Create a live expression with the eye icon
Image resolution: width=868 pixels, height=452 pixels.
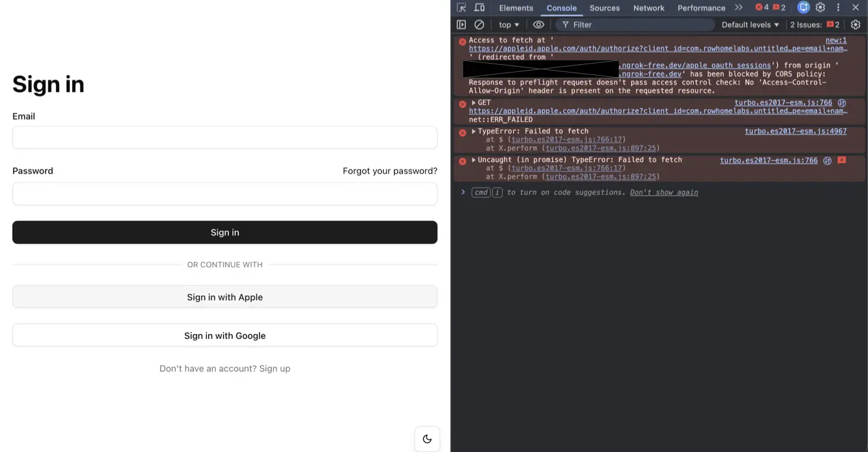(538, 24)
